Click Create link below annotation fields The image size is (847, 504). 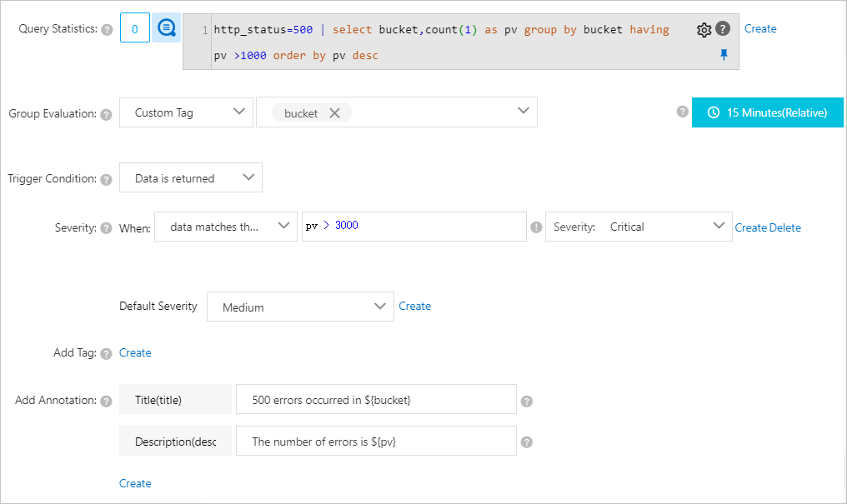(135, 483)
